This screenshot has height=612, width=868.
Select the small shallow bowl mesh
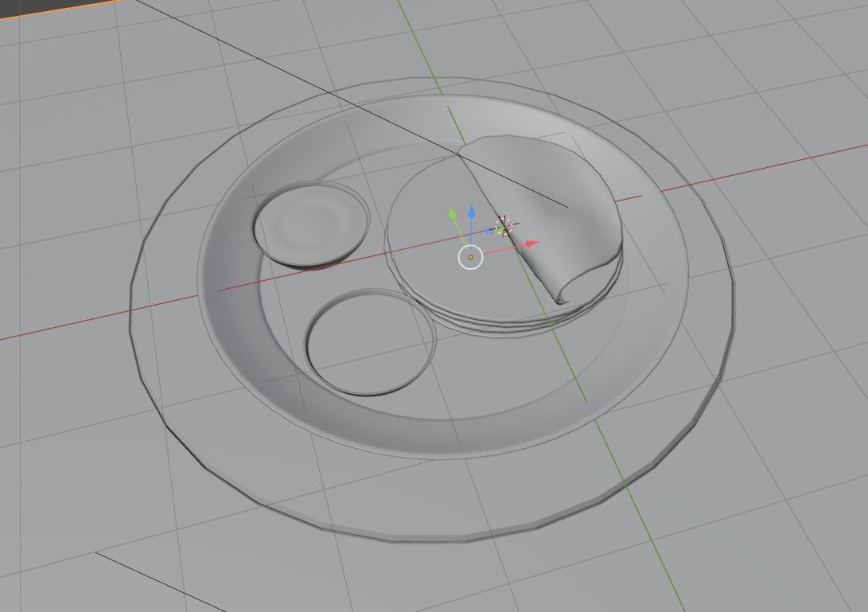point(310,224)
